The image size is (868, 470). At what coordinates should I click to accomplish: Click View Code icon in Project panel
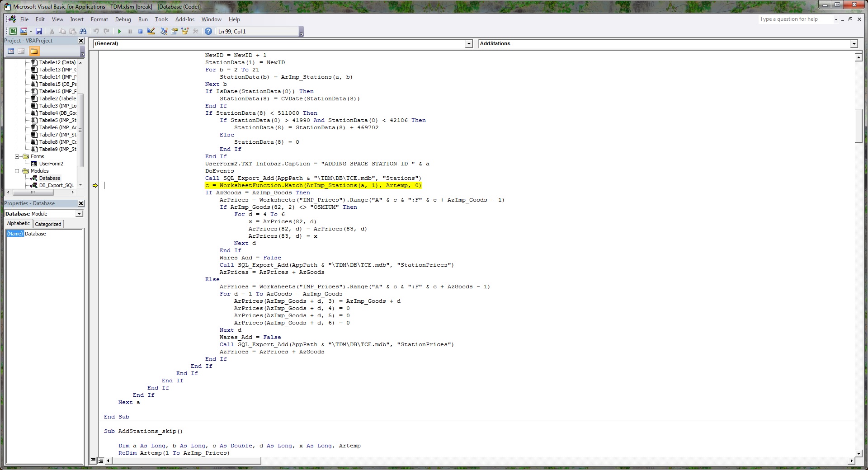(11, 51)
